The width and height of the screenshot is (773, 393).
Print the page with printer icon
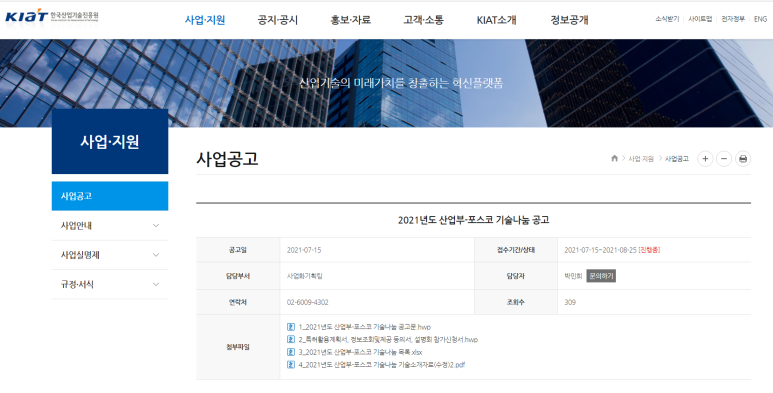click(x=743, y=159)
